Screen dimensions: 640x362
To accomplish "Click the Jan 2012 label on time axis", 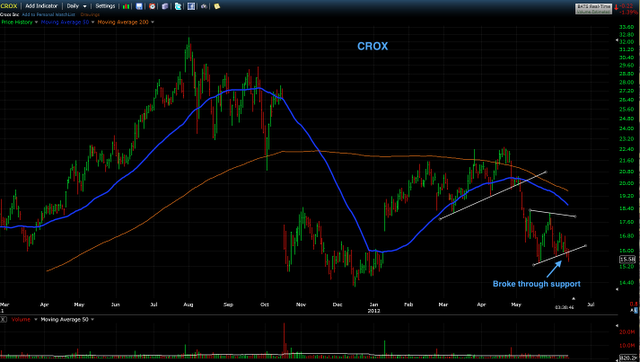I will coord(373,308).
